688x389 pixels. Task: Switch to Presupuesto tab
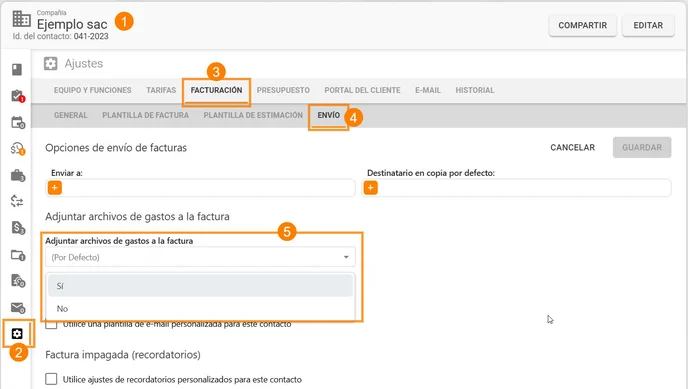[x=283, y=90]
